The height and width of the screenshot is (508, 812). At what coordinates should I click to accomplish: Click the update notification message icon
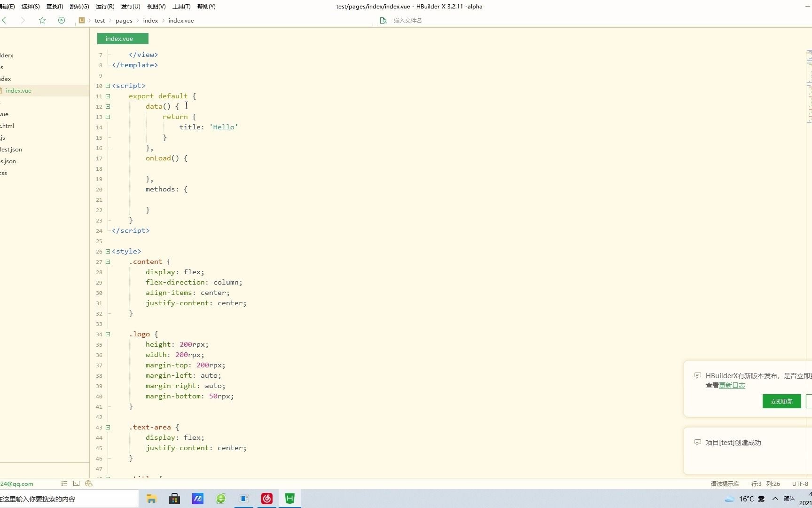[x=698, y=375]
